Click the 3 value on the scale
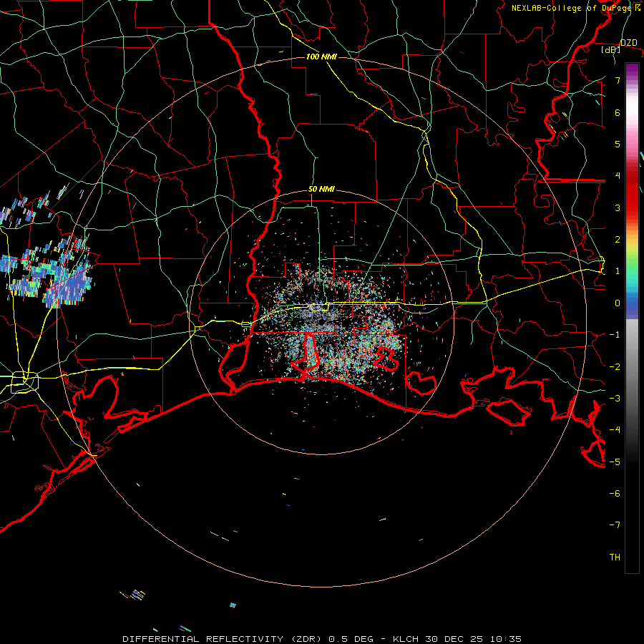The width and height of the screenshot is (644, 644). (618, 208)
